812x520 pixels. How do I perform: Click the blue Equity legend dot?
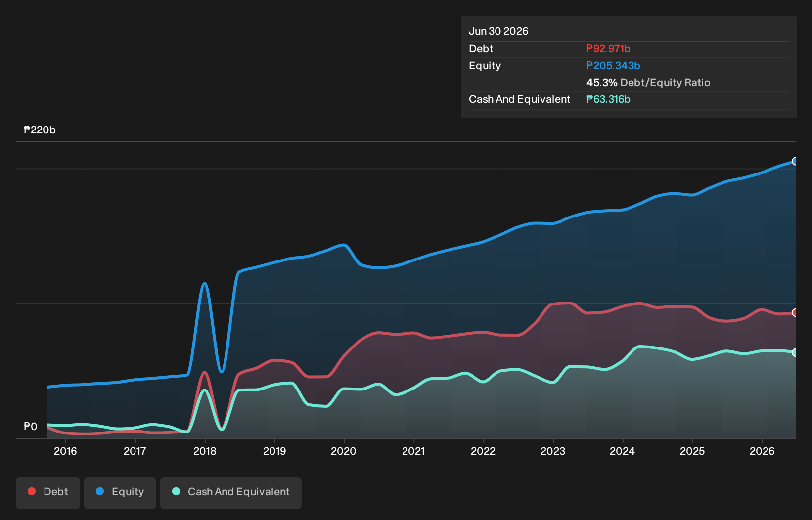pos(100,491)
